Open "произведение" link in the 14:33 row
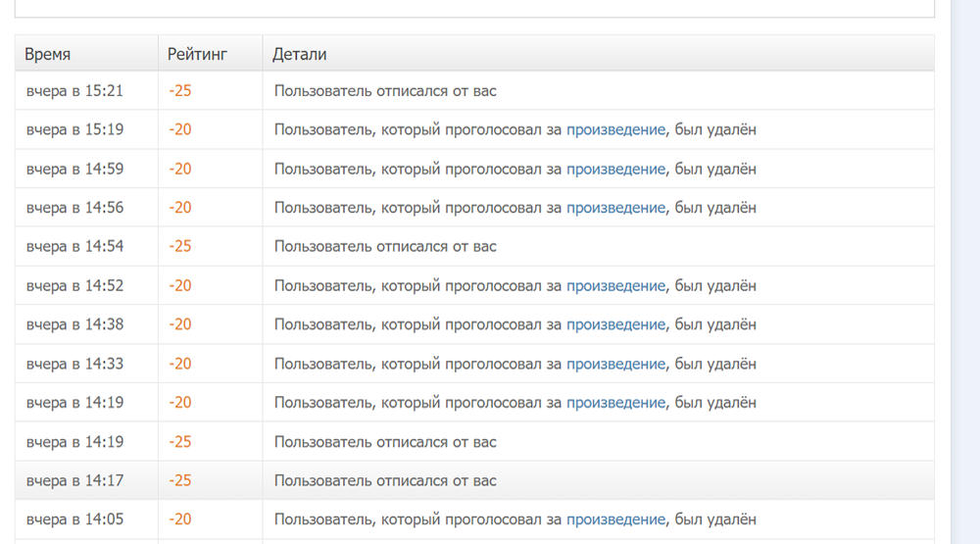980x544 pixels. click(x=615, y=364)
